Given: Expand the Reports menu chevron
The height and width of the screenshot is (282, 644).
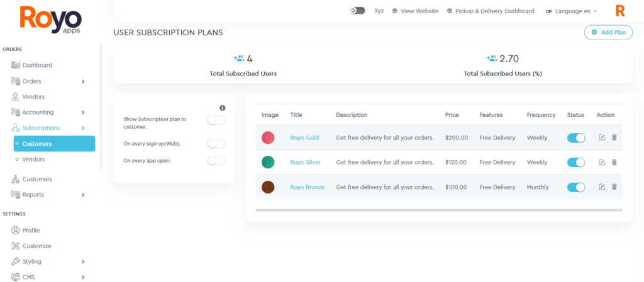Looking at the screenshot, I should [83, 195].
